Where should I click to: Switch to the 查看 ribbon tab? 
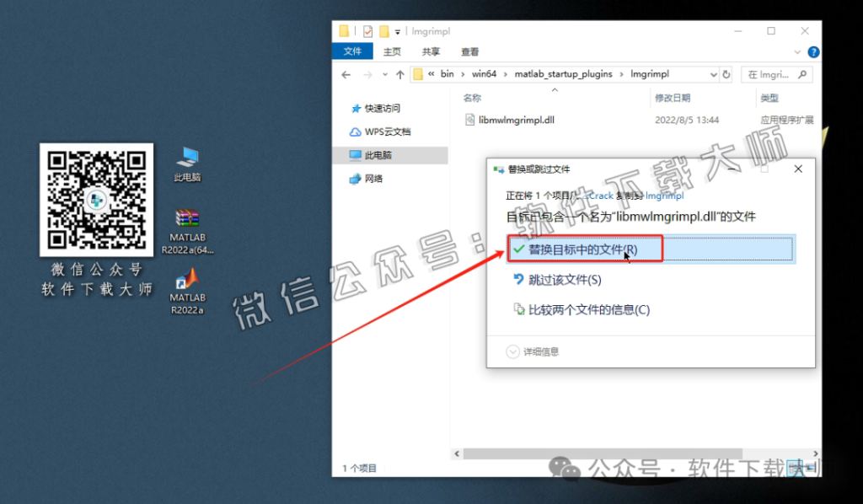(x=469, y=51)
